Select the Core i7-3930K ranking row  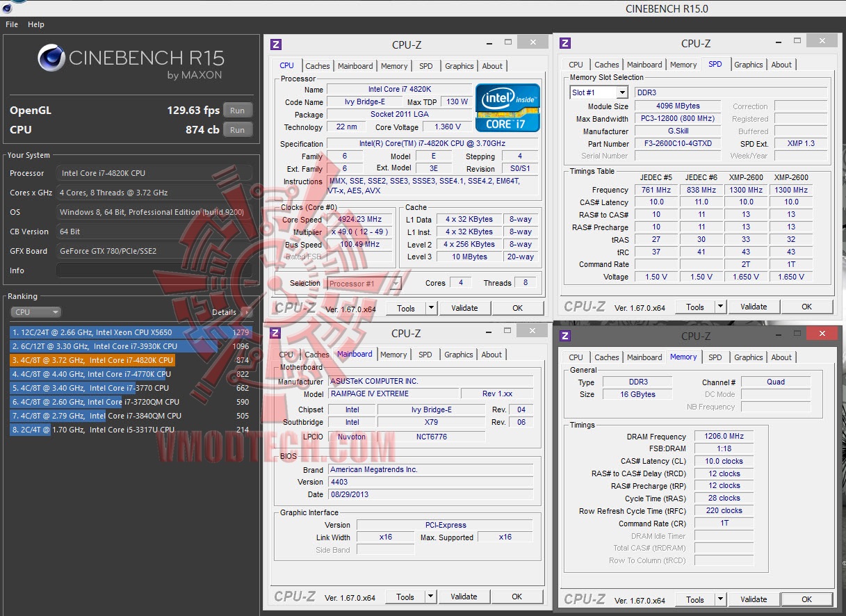131,346
